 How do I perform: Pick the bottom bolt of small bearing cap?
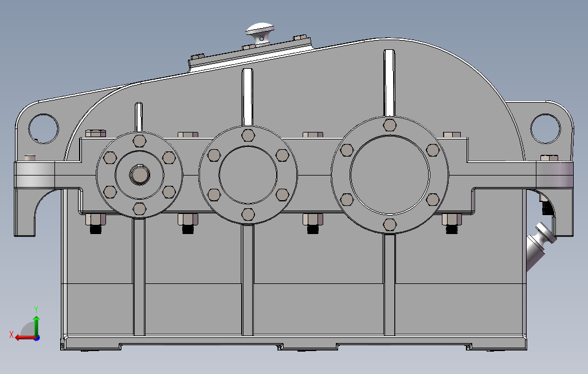tap(139, 209)
